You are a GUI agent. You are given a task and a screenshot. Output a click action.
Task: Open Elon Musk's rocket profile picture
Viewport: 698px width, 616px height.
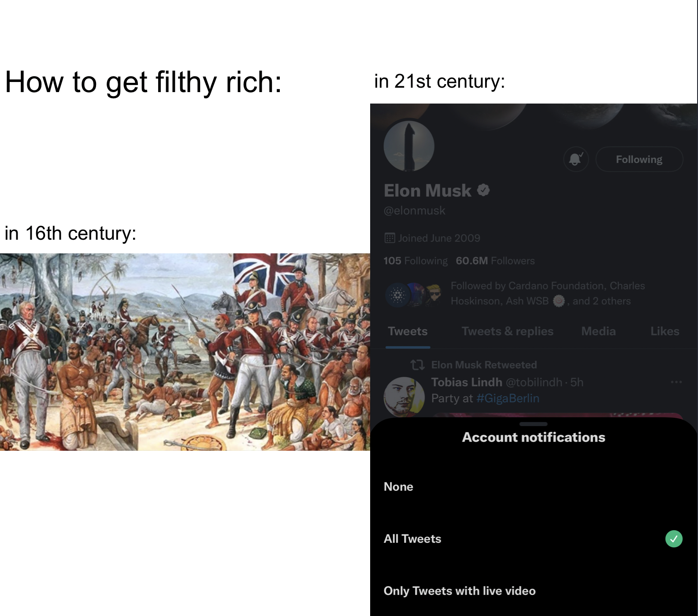pyautogui.click(x=409, y=146)
